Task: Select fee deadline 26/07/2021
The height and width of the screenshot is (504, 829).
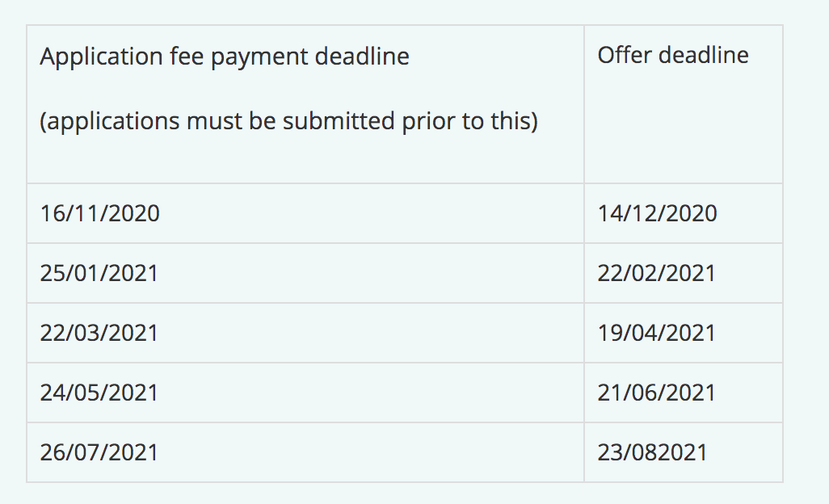Action: [99, 452]
